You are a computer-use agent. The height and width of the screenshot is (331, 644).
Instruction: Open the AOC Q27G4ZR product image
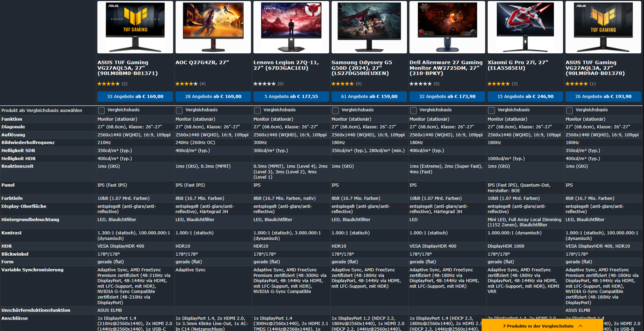[x=213, y=27]
